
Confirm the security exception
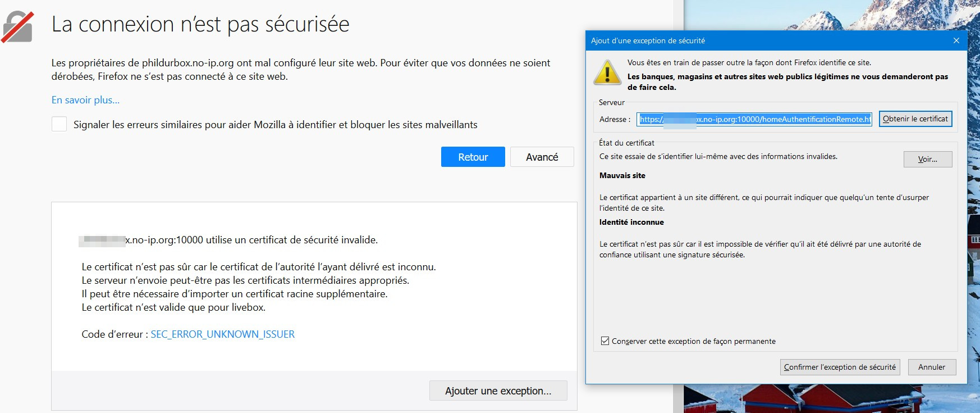coord(840,367)
